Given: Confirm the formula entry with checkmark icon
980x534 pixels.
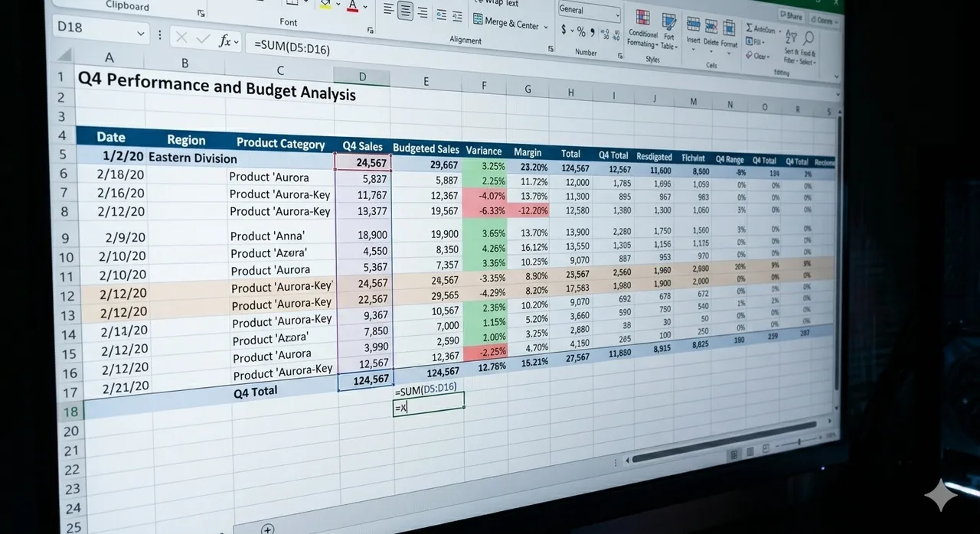Looking at the screenshot, I should [x=203, y=40].
